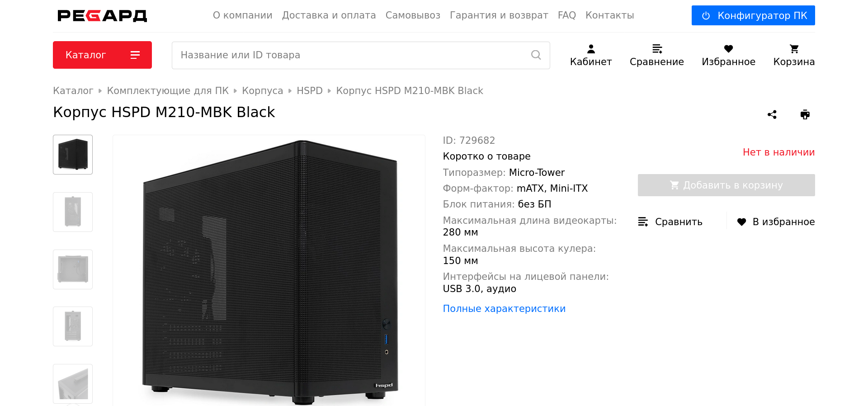
Task: Toggle Сравнить for this product
Action: (670, 222)
